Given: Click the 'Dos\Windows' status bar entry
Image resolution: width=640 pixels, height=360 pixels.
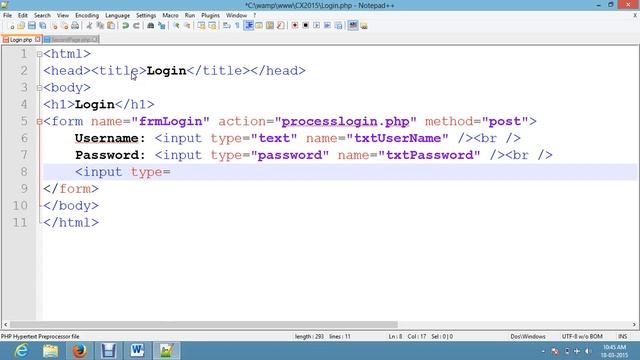Looking at the screenshot, I should pyautogui.click(x=528, y=336).
